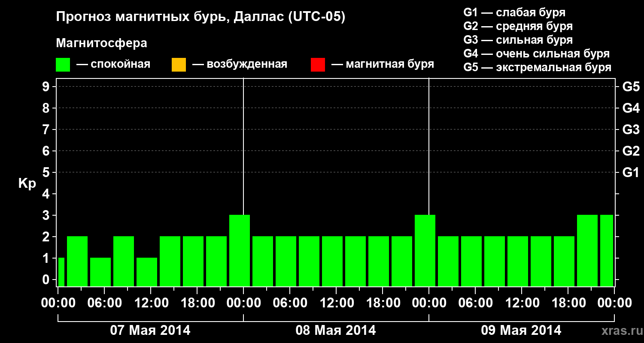Click the Магнитосфера heading

click(102, 43)
